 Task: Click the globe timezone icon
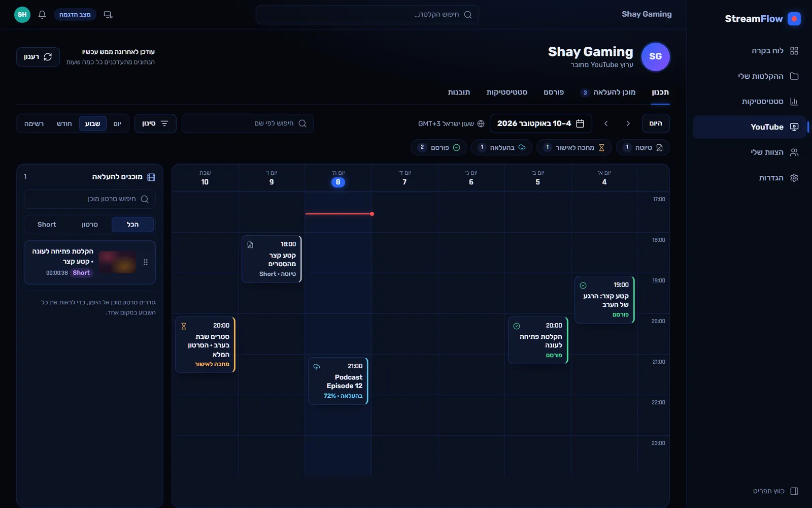(481, 123)
